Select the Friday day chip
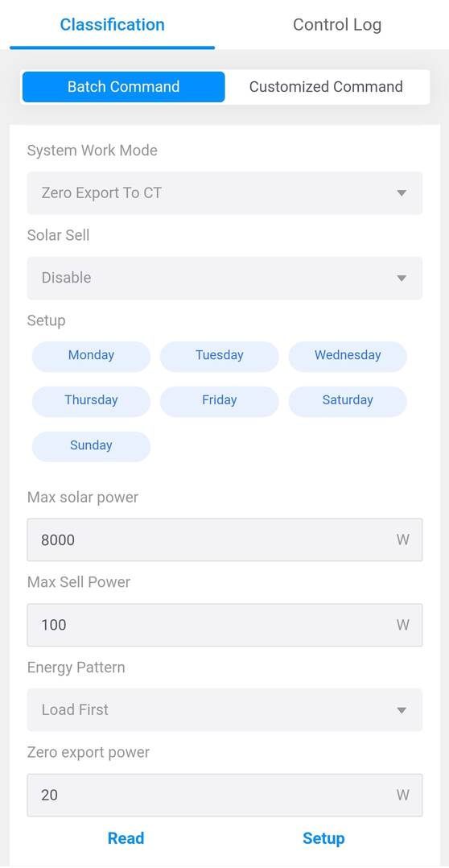449x868 pixels. tap(220, 401)
